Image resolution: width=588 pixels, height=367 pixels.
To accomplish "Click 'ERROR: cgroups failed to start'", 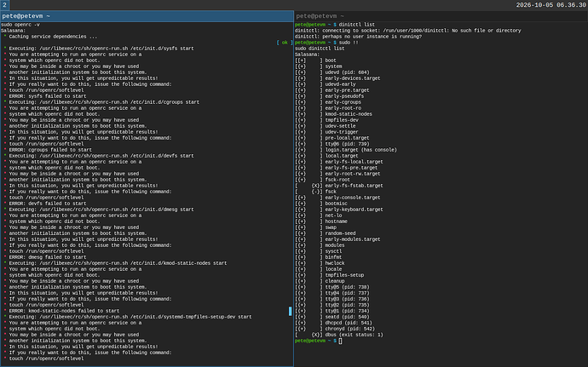I will pyautogui.click(x=50, y=150).
